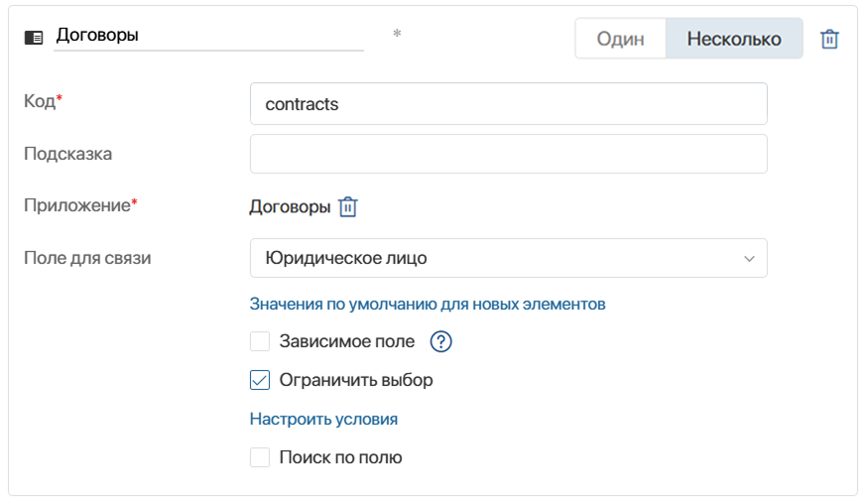Enable the Зависимое поле checkbox
This screenshot has height=503, width=868.
click(260, 341)
